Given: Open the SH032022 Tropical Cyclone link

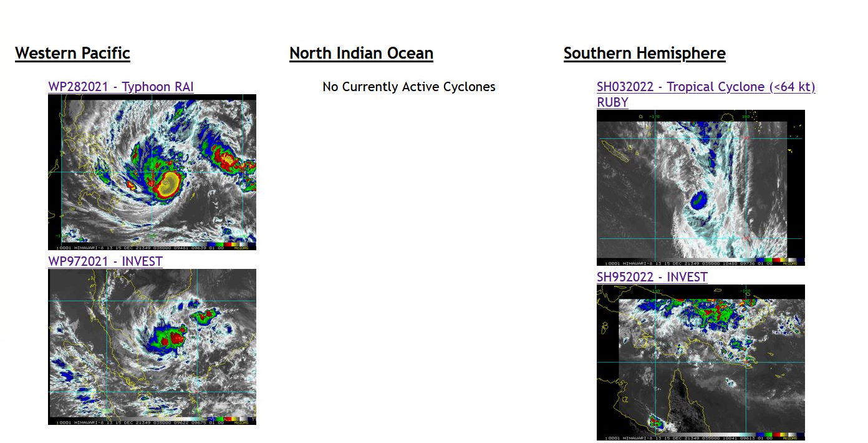Looking at the screenshot, I should click(x=705, y=87).
